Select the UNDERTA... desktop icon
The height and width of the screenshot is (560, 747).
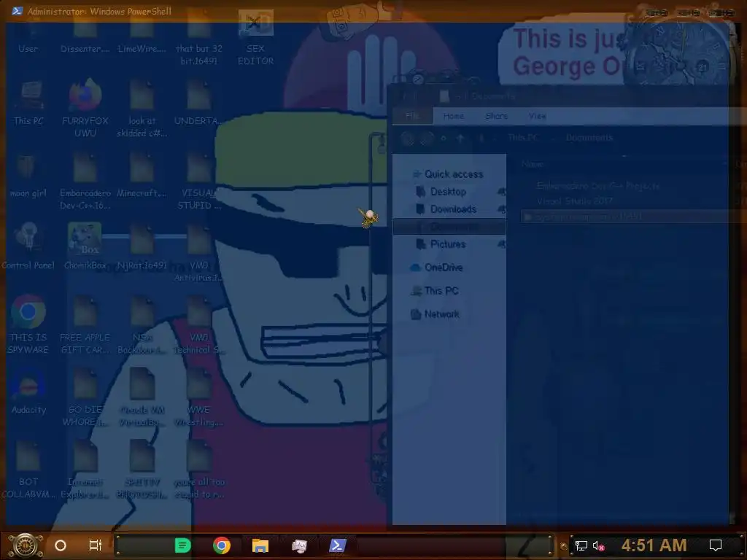click(198, 103)
